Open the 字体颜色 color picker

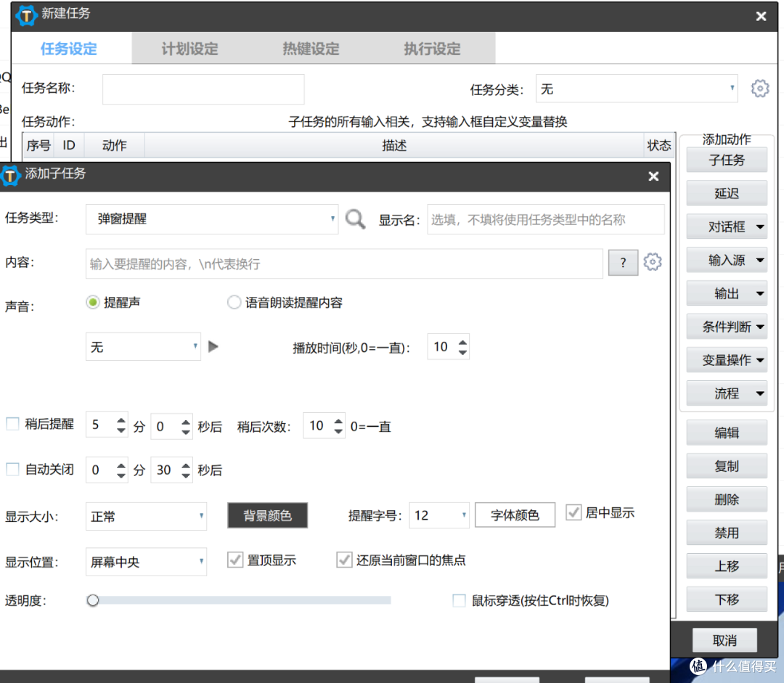[x=515, y=515]
